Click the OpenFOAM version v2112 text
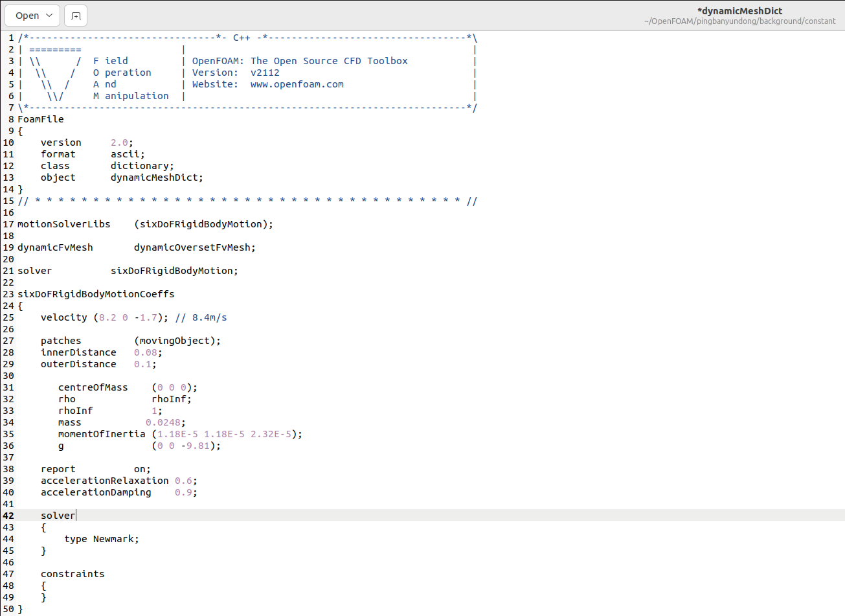 point(265,73)
